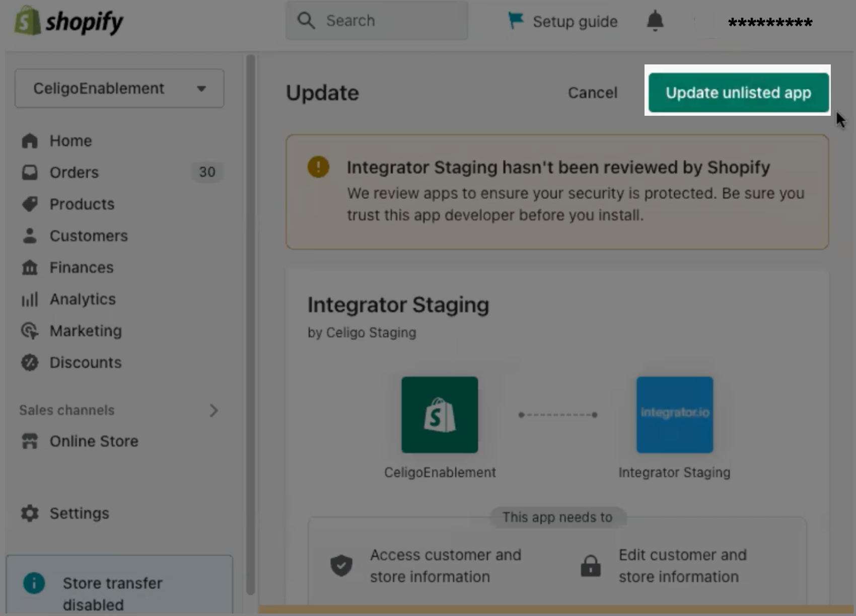Click the green Shopify bag store thumbnail
Viewport: 856px width, 616px height.
[440, 415]
